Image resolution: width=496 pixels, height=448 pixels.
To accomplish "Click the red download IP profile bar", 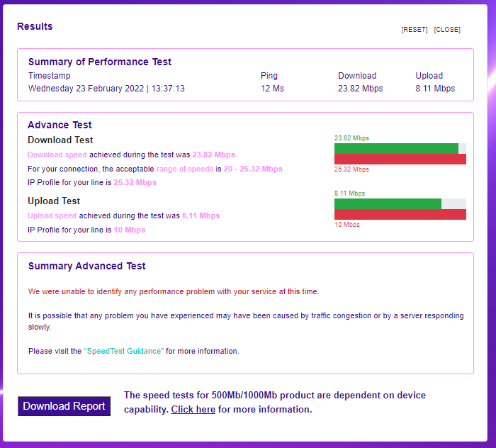I will point(400,159).
